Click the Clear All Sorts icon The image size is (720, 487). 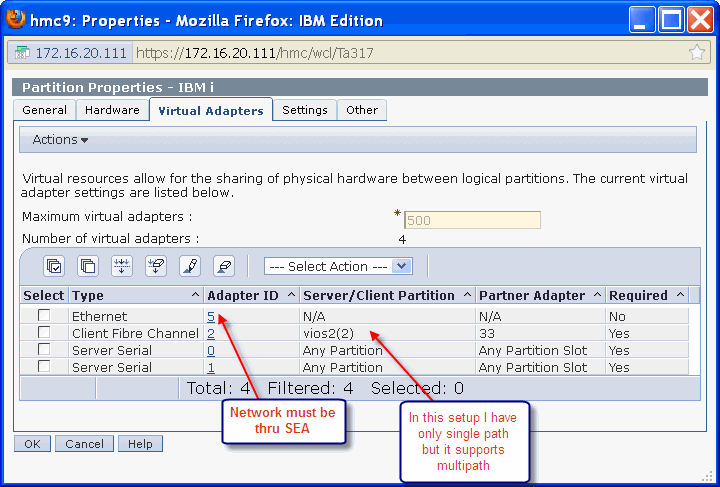224,266
